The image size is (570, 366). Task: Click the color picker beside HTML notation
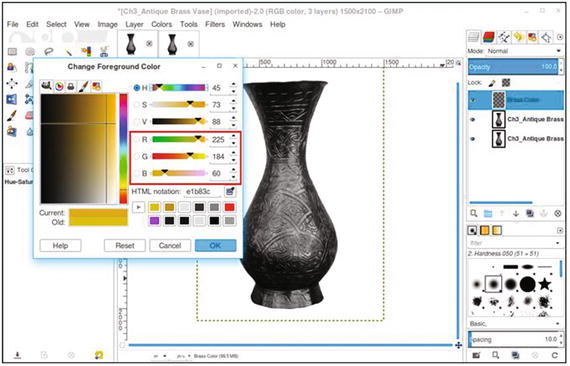point(230,192)
